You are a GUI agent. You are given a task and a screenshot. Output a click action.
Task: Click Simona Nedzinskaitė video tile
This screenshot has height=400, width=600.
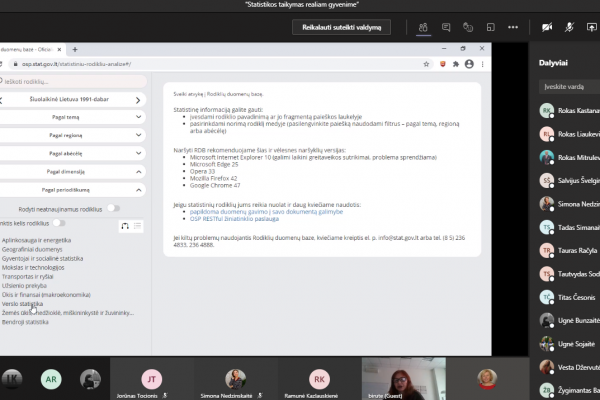point(236,379)
